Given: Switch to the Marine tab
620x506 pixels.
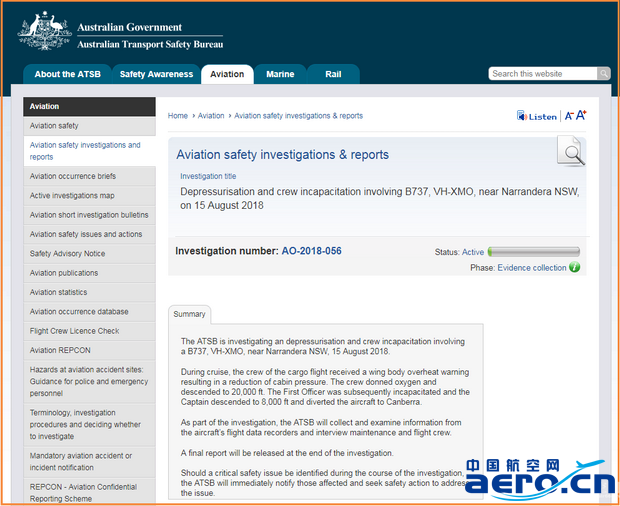Looking at the screenshot, I should click(x=280, y=74).
